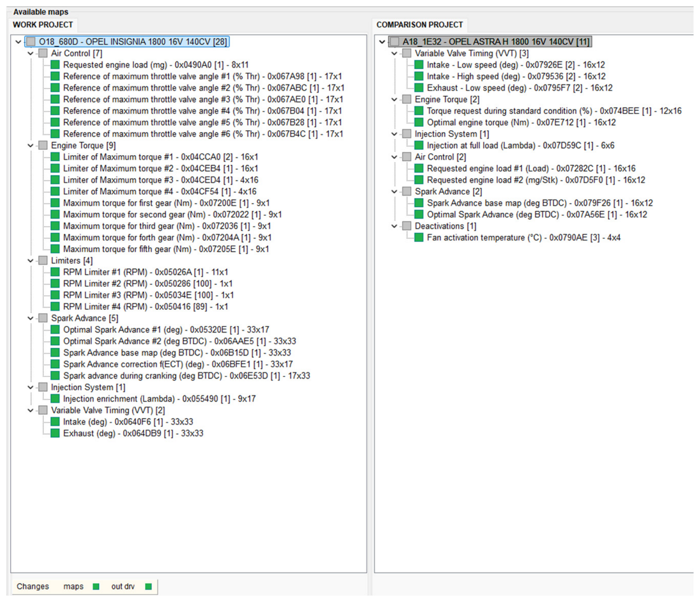
Task: Tick the Air Control [2] group checkbox
Action: pos(407,157)
